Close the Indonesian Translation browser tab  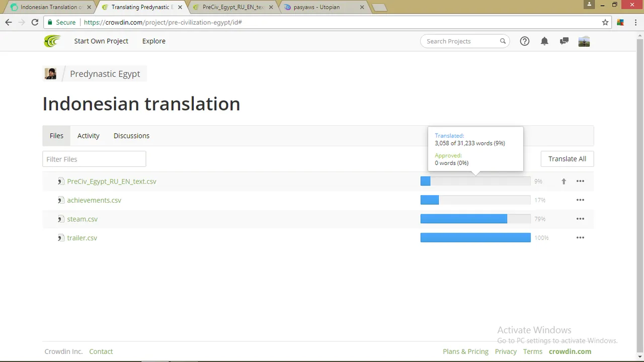tap(89, 8)
